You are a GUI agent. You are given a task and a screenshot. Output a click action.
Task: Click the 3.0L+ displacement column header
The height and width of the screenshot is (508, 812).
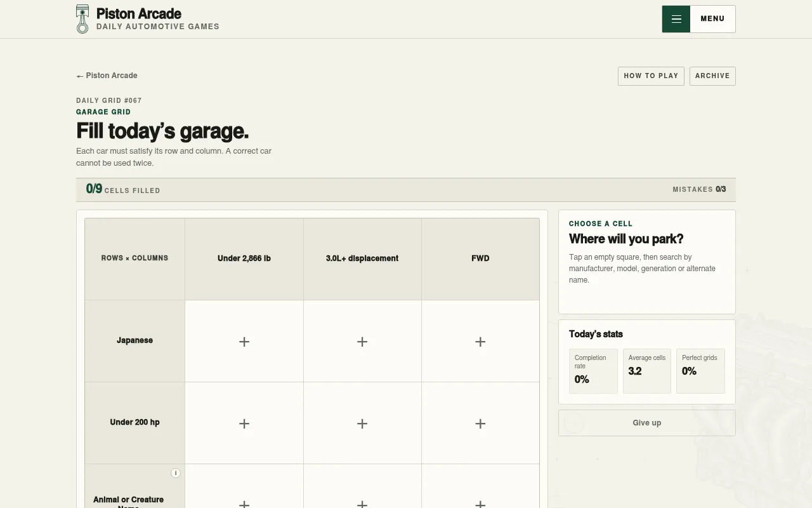tap(362, 258)
